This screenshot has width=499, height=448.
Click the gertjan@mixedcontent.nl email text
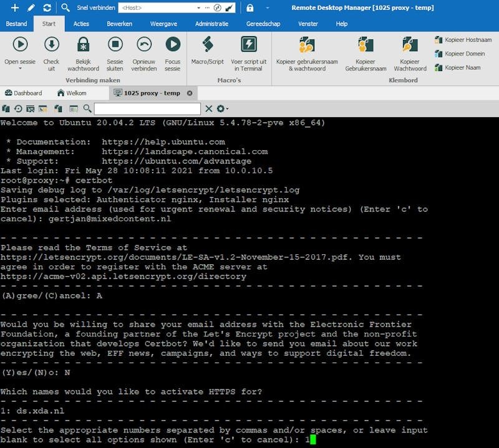pos(110,219)
